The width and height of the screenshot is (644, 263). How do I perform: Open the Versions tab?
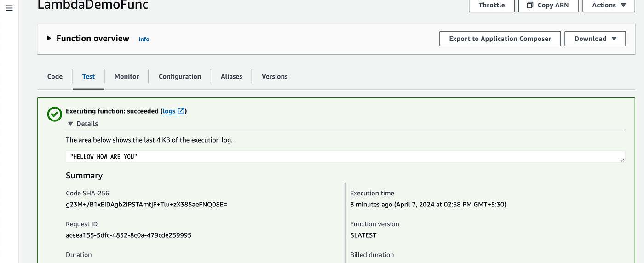click(x=275, y=76)
